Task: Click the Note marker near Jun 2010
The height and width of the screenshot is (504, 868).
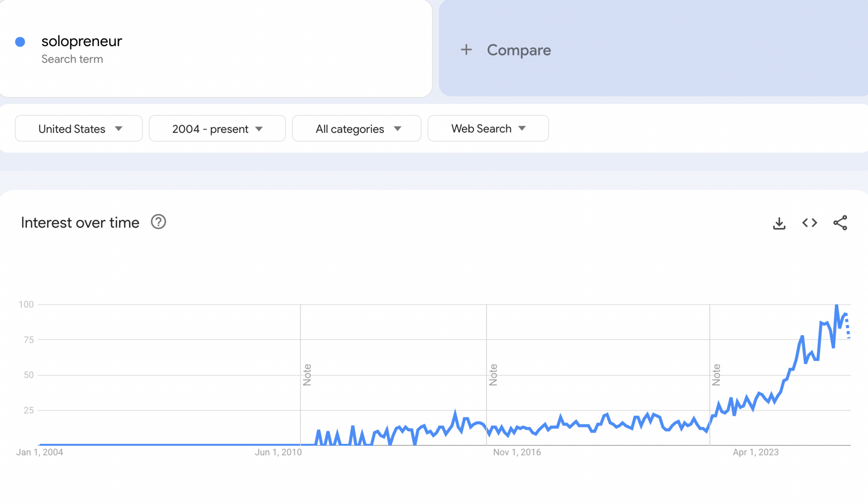Action: point(307,375)
